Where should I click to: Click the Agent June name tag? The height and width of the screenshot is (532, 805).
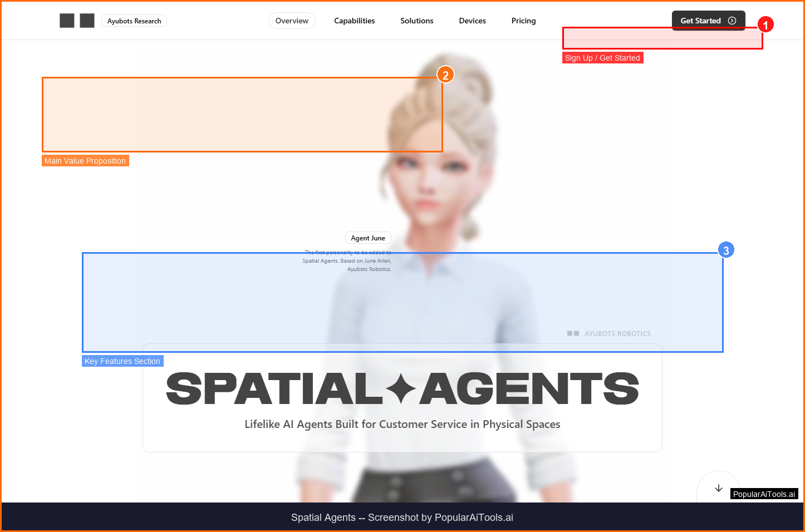[368, 238]
